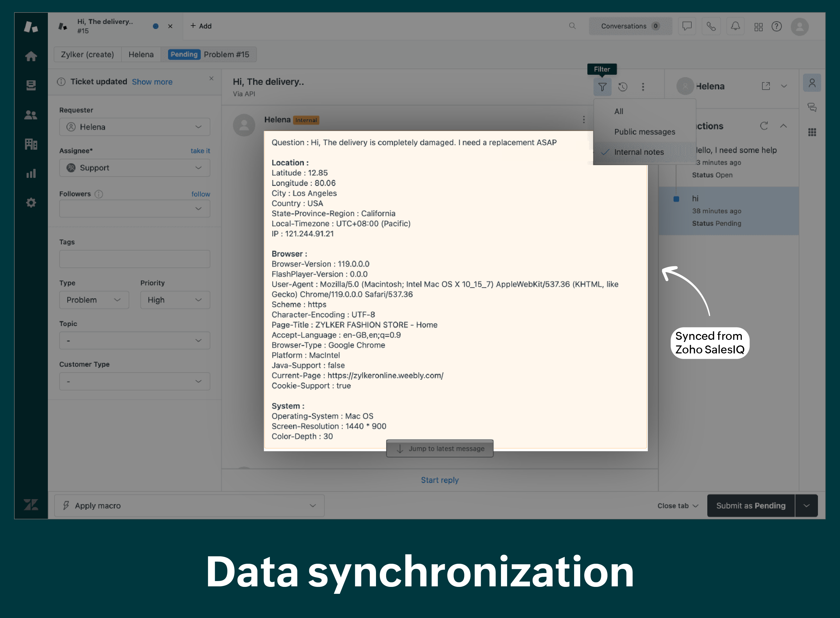Viewport: 840px width, 618px height.
Task: Open the Helena breadcrumb tab
Action: coord(141,54)
